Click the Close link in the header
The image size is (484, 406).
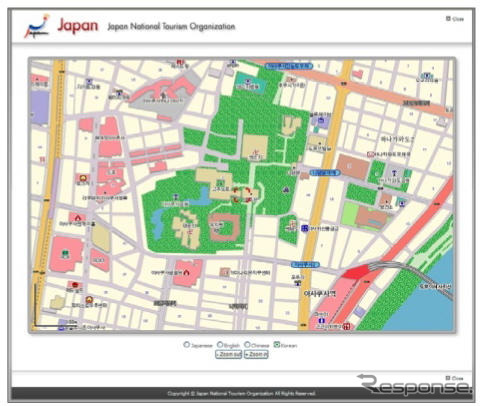[x=455, y=19]
